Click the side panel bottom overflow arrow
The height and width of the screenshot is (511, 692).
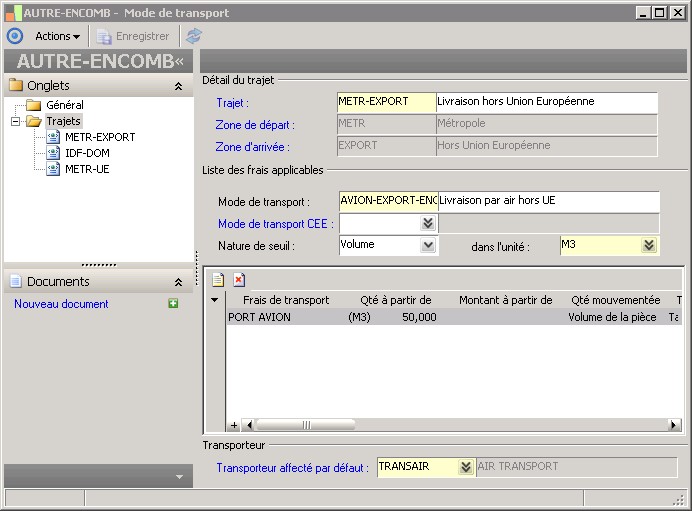pos(179,477)
